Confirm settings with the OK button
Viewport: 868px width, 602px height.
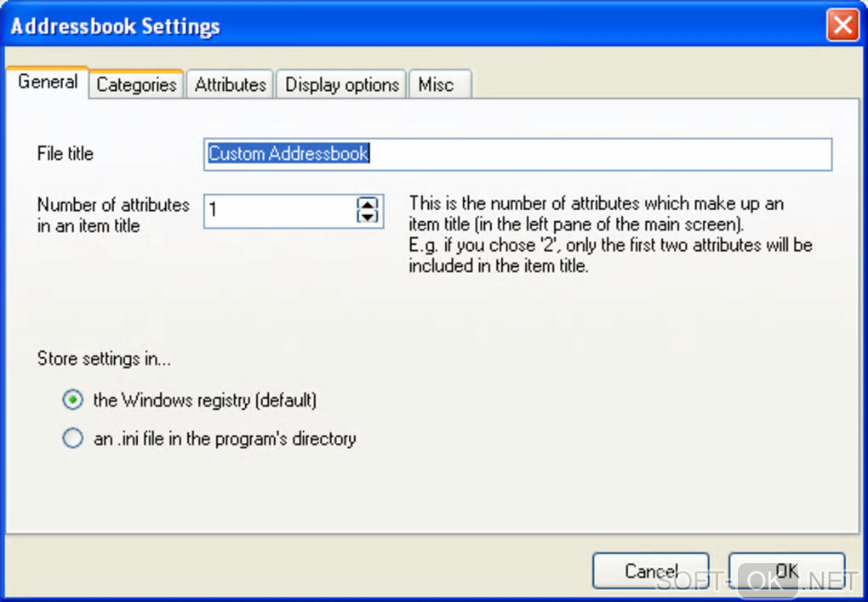(786, 571)
